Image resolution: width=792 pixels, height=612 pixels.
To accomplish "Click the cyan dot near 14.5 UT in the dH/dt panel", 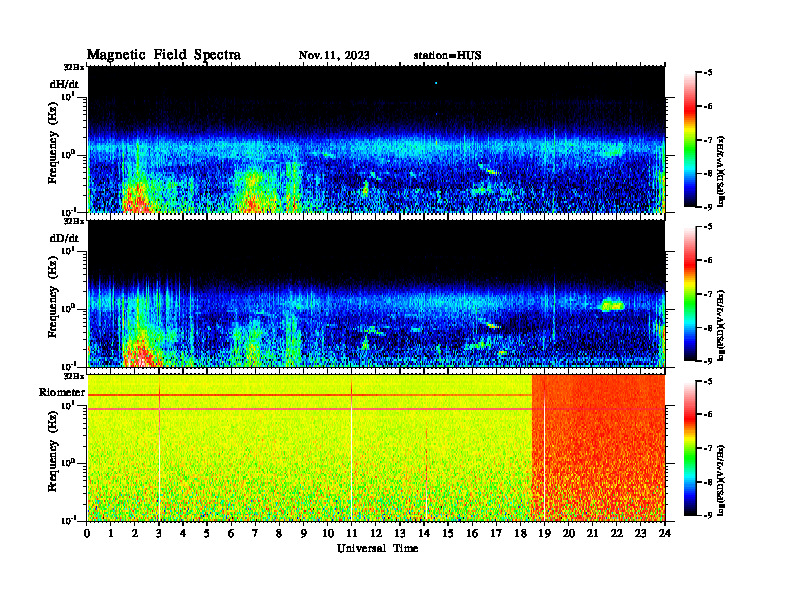I will coord(436,83).
